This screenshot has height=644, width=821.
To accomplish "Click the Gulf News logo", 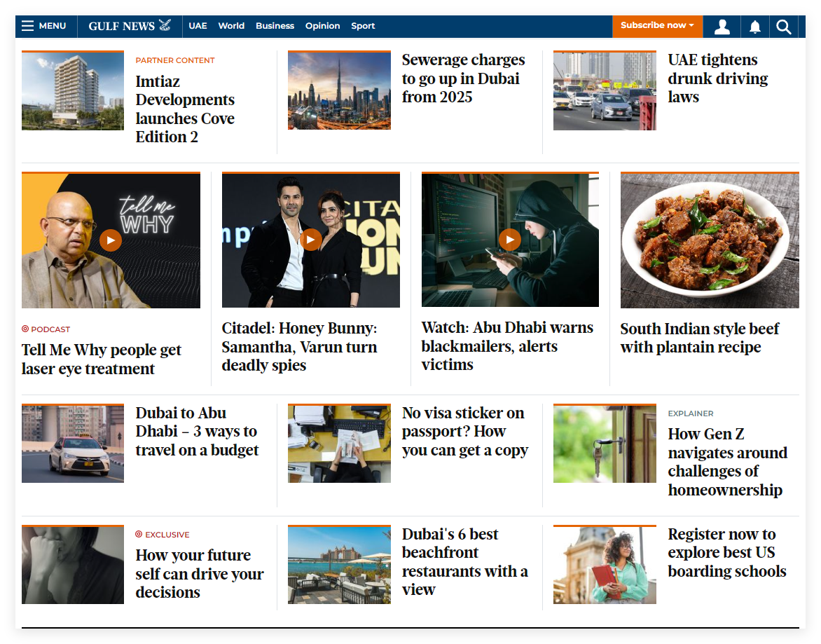I will point(130,26).
